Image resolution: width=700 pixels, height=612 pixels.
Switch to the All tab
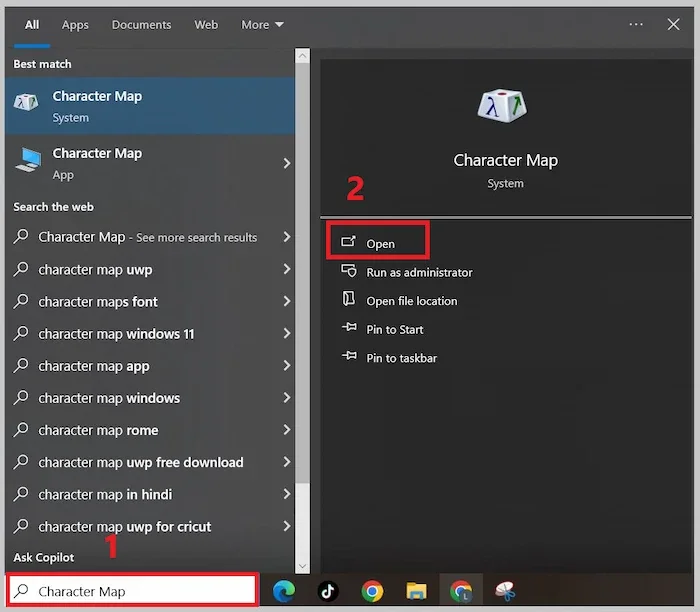click(32, 25)
